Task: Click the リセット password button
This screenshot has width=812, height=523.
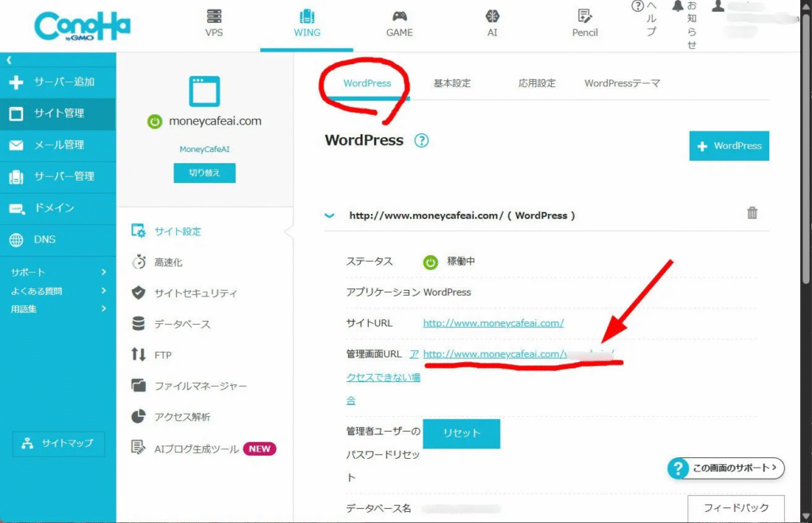Action: [x=462, y=433]
